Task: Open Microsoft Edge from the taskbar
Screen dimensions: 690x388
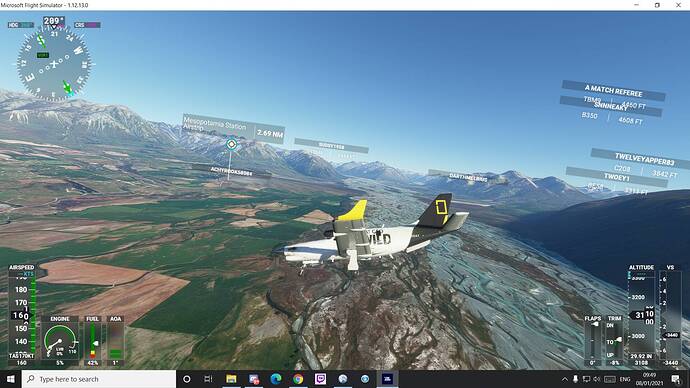Action: [276, 379]
